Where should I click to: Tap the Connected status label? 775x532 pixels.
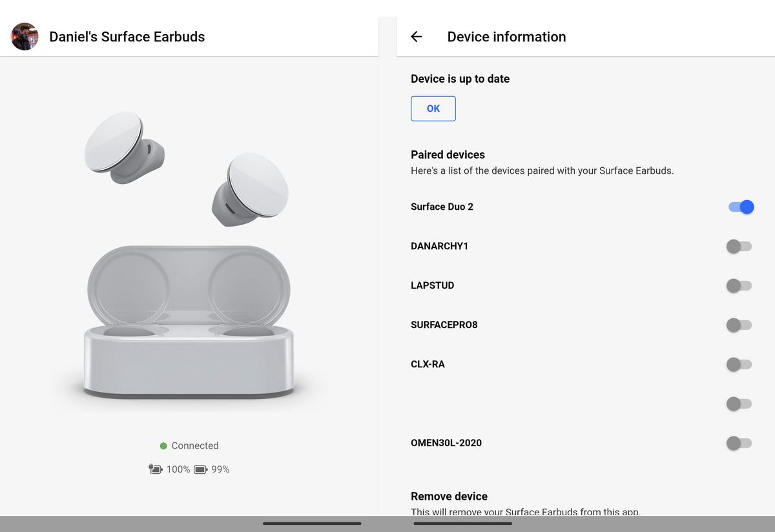(x=195, y=445)
